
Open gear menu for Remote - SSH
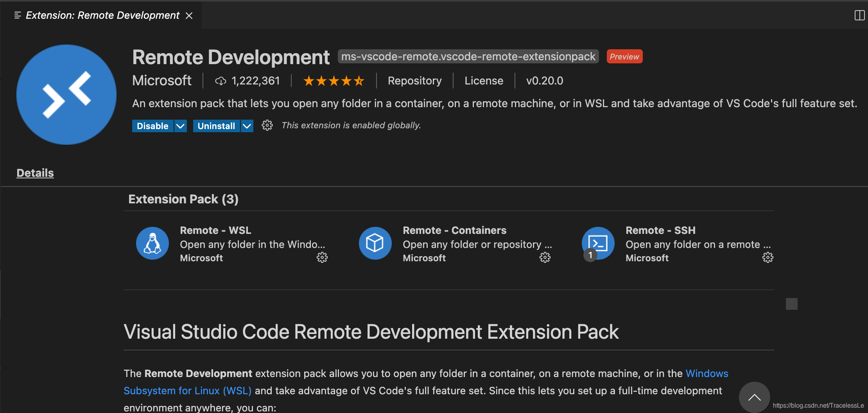[x=768, y=257]
